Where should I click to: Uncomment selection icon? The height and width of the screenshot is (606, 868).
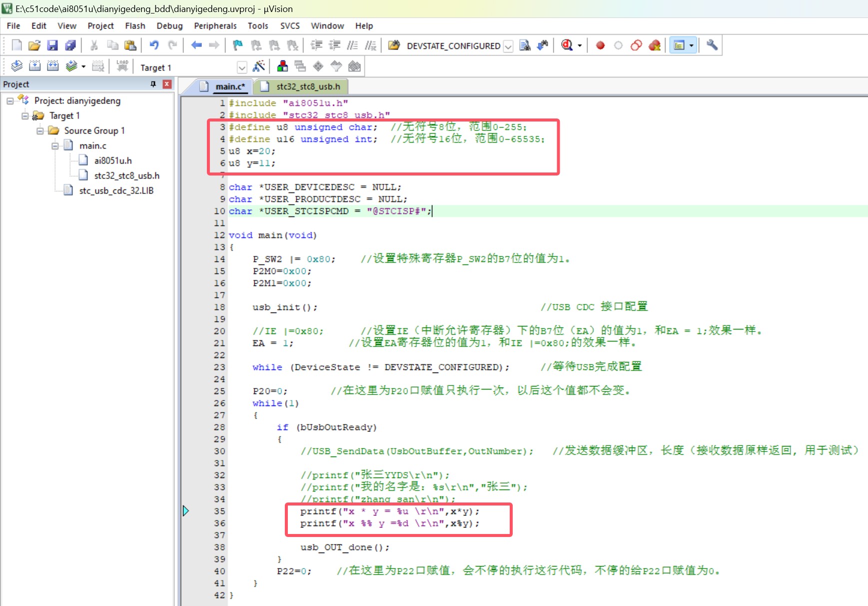click(x=370, y=45)
